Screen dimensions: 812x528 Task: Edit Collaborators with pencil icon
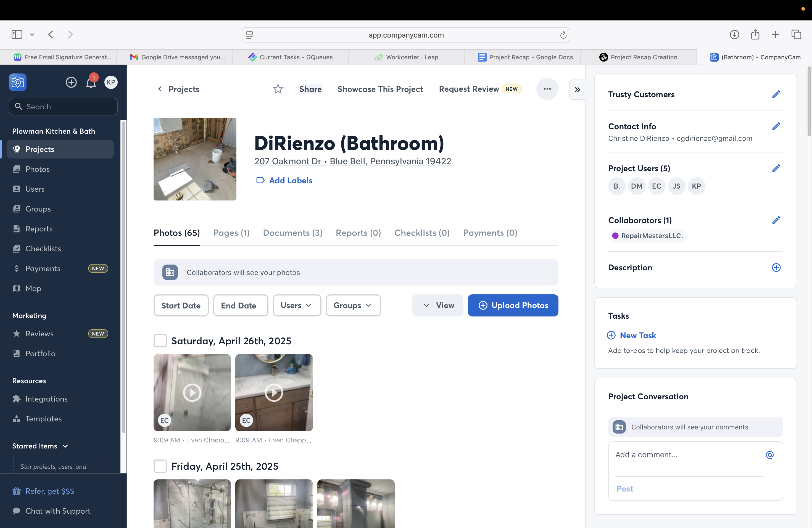[776, 220]
